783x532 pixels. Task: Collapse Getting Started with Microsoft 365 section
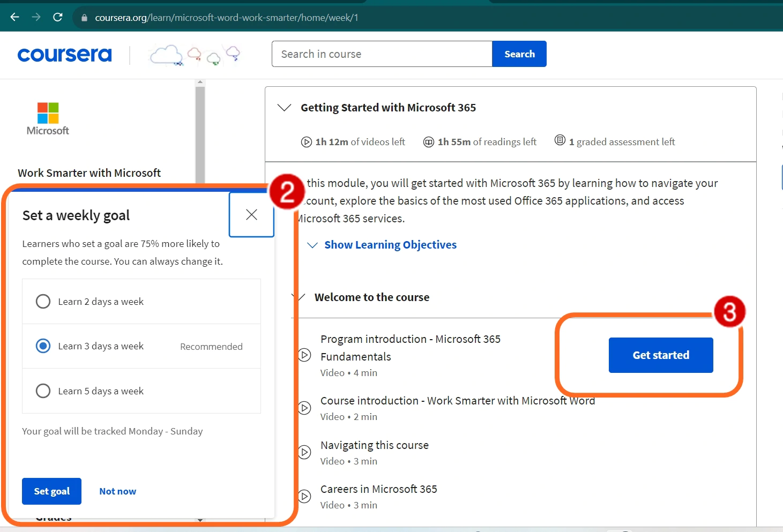pyautogui.click(x=284, y=108)
